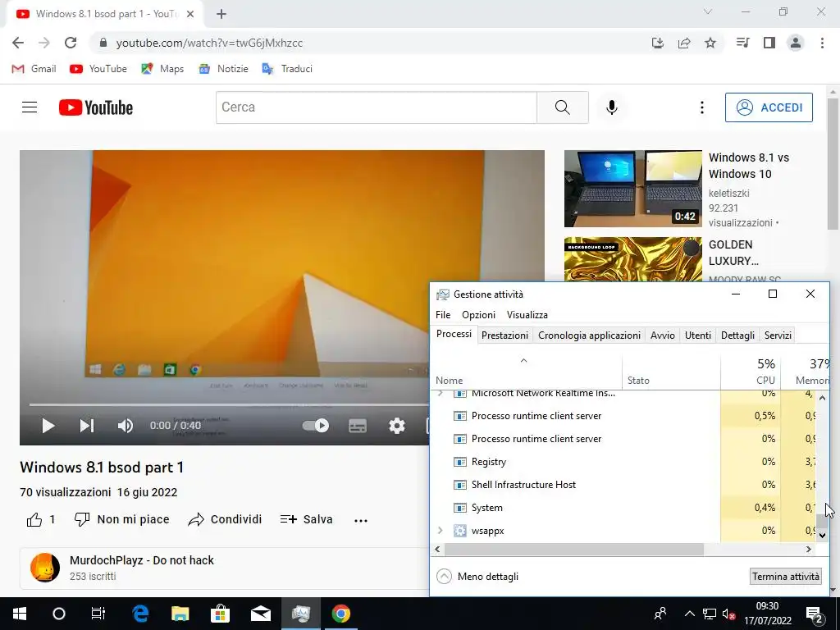Image resolution: width=840 pixels, height=630 pixels.
Task: Toggle Chrome side panel
Action: click(769, 43)
